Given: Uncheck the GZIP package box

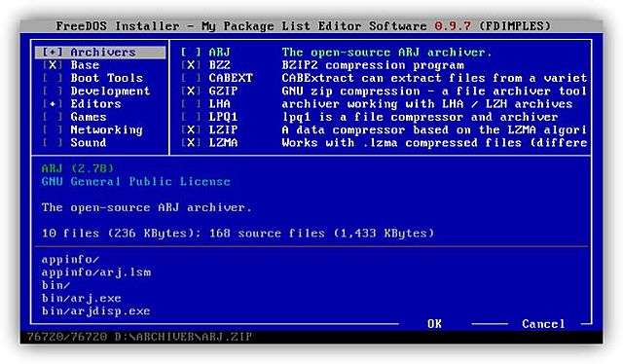Looking at the screenshot, I should tap(191, 91).
